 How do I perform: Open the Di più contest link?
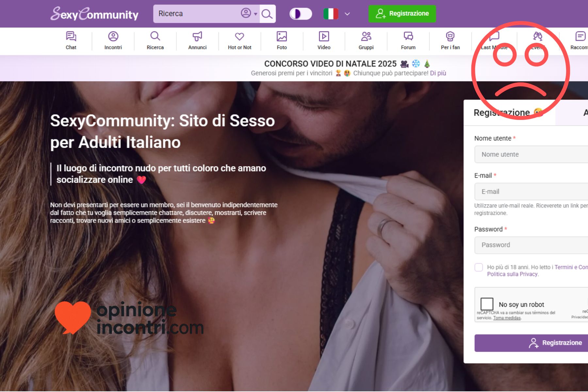click(x=438, y=73)
